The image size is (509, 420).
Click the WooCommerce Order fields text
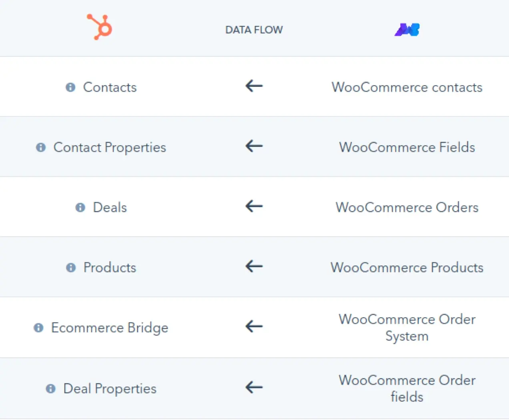pos(407,388)
